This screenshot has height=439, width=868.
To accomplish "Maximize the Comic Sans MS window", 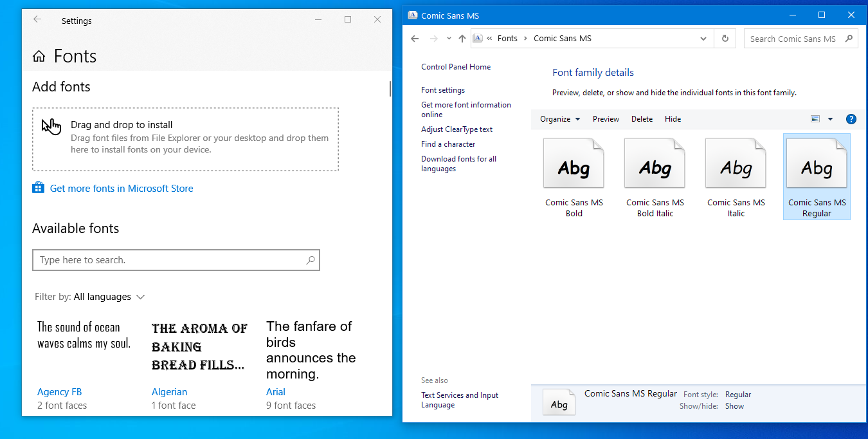I will click(x=822, y=15).
